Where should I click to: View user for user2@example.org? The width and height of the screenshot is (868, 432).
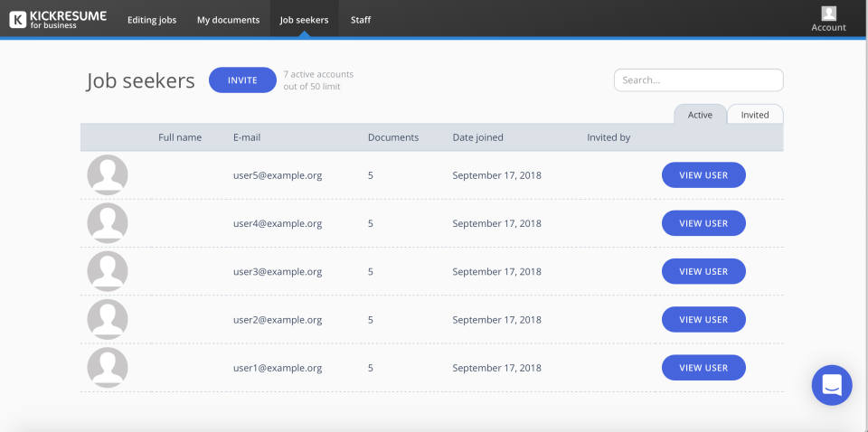click(x=703, y=320)
